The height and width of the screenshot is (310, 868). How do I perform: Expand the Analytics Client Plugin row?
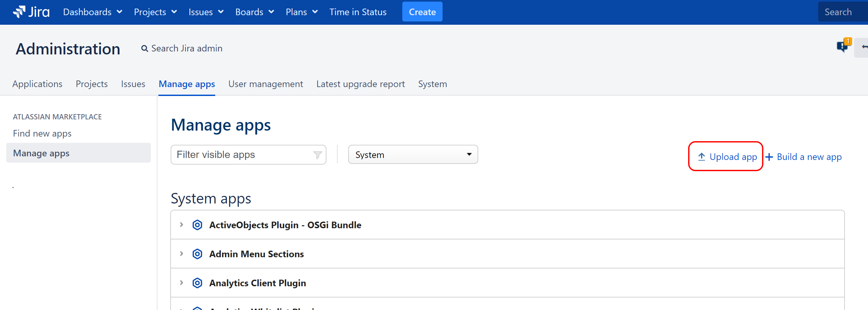(x=181, y=282)
